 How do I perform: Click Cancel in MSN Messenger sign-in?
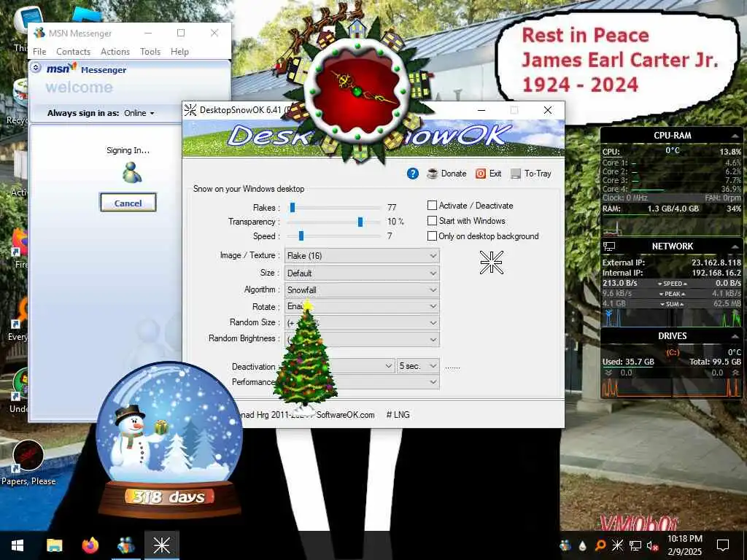[x=128, y=203]
